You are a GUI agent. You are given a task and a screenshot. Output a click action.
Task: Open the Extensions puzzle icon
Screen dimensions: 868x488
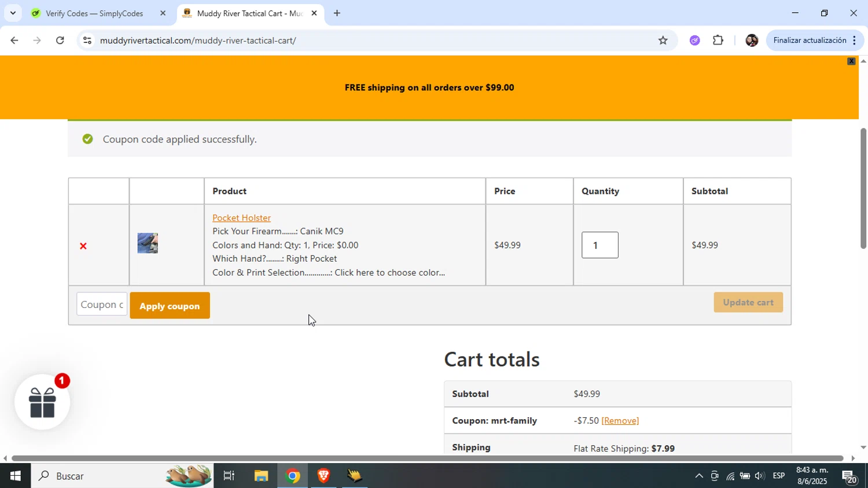(718, 41)
